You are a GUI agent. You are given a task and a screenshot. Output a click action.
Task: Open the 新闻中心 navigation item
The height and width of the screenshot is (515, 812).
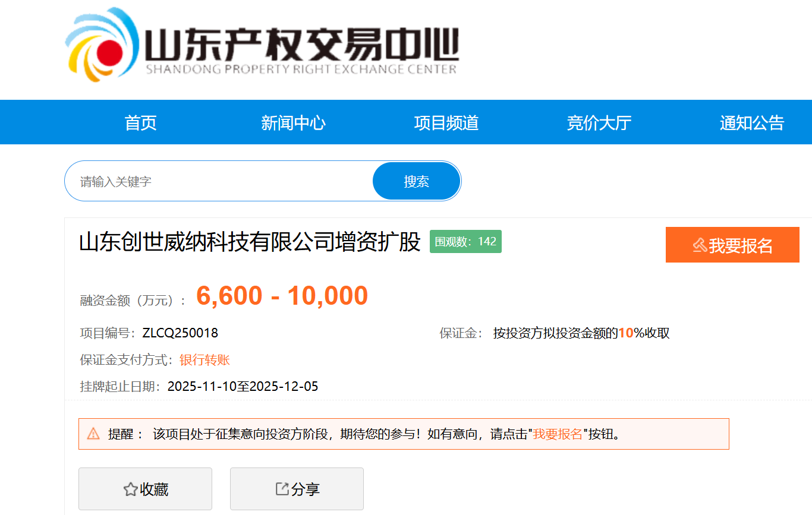click(293, 123)
